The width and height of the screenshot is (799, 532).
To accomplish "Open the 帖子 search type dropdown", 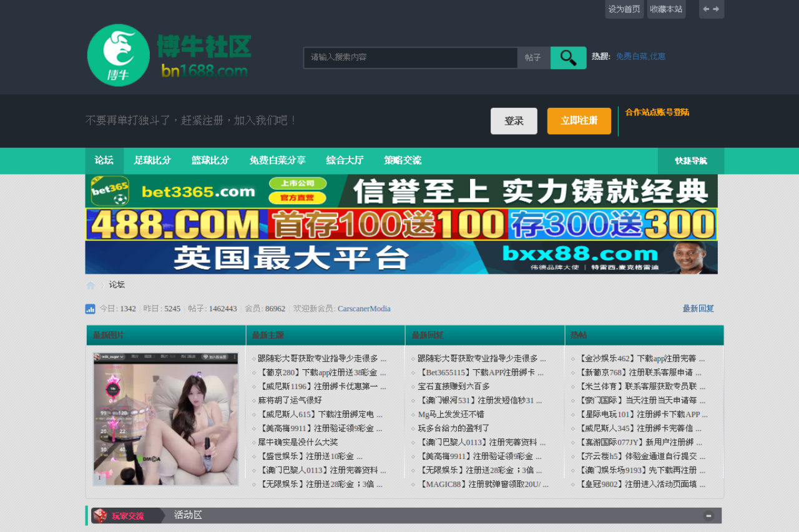I will [x=534, y=58].
